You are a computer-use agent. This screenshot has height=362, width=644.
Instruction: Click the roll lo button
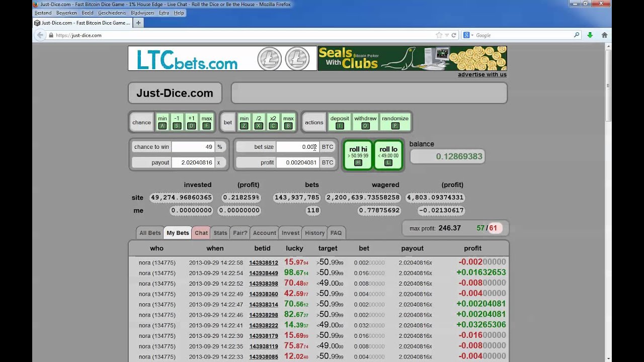(x=388, y=155)
